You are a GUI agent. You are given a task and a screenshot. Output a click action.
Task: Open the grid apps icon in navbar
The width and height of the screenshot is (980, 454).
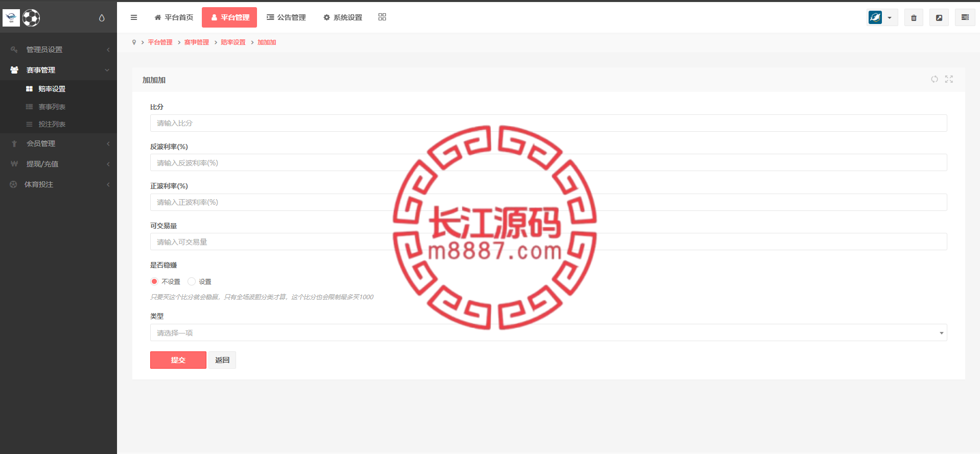tap(382, 17)
